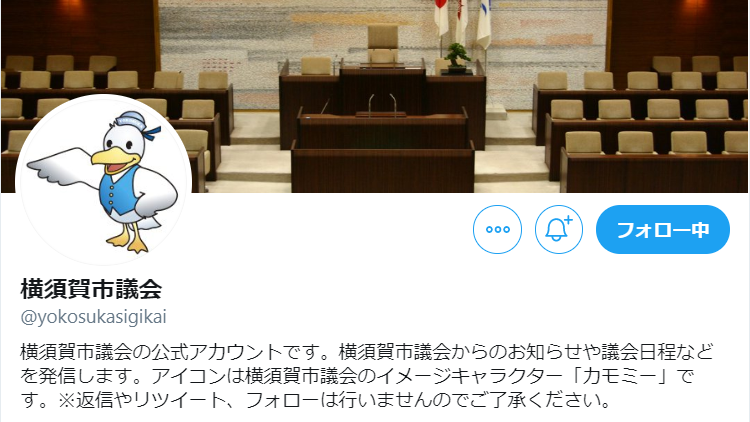Click the フォロー中 following button
The height and width of the screenshot is (422, 750).
663,229
